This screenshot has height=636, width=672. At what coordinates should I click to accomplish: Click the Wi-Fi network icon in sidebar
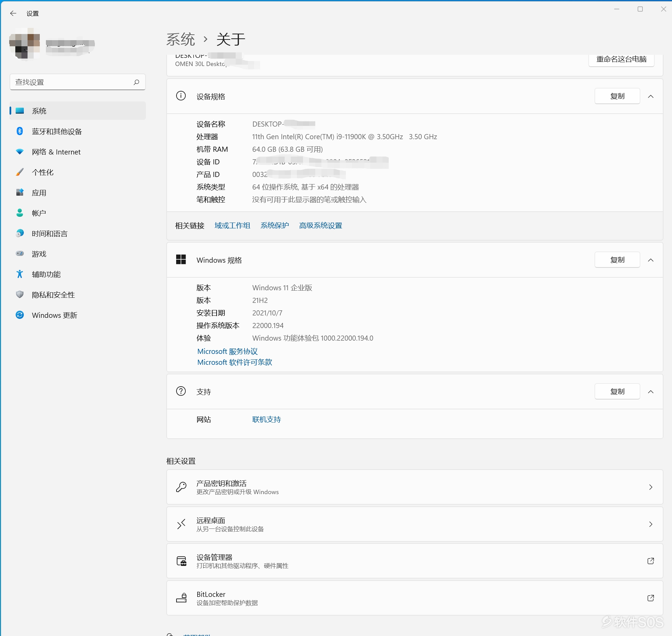pos(20,151)
